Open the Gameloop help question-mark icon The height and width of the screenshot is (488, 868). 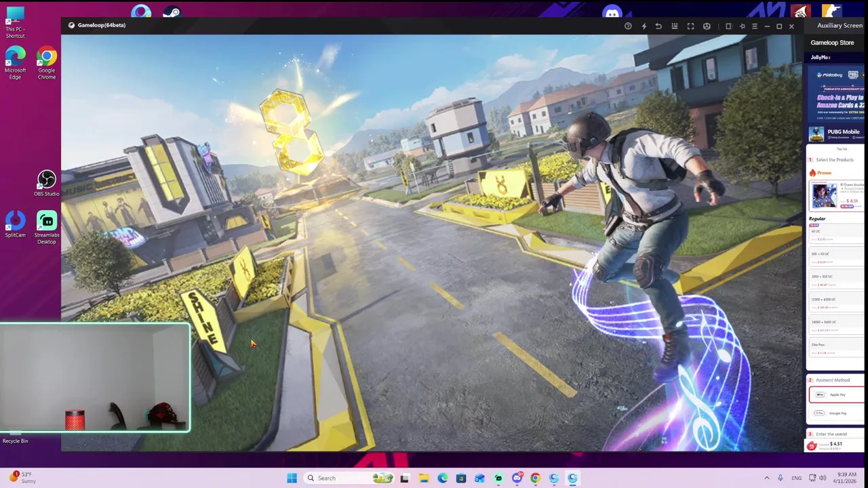tap(628, 26)
